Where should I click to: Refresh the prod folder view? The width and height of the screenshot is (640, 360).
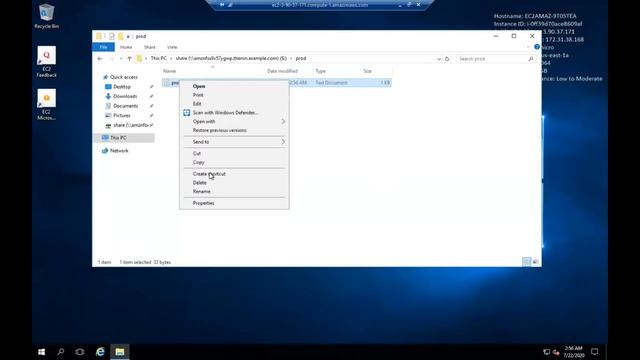click(447, 59)
